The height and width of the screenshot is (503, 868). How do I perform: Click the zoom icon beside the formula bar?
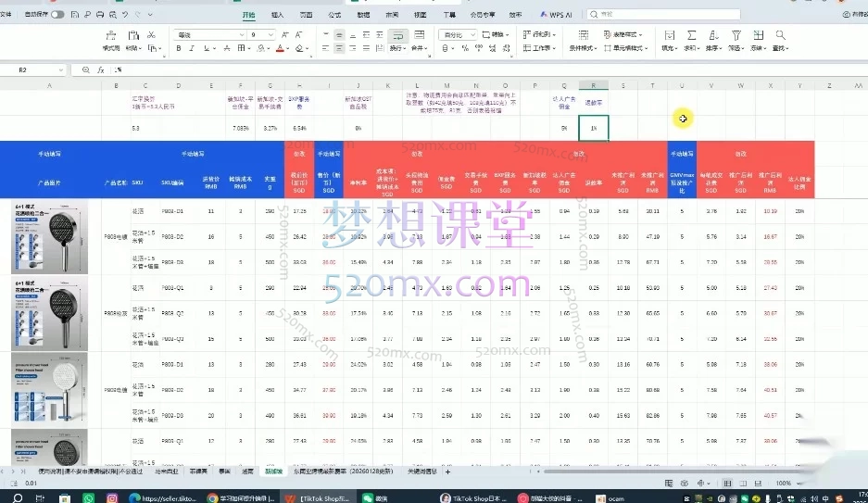(86, 69)
